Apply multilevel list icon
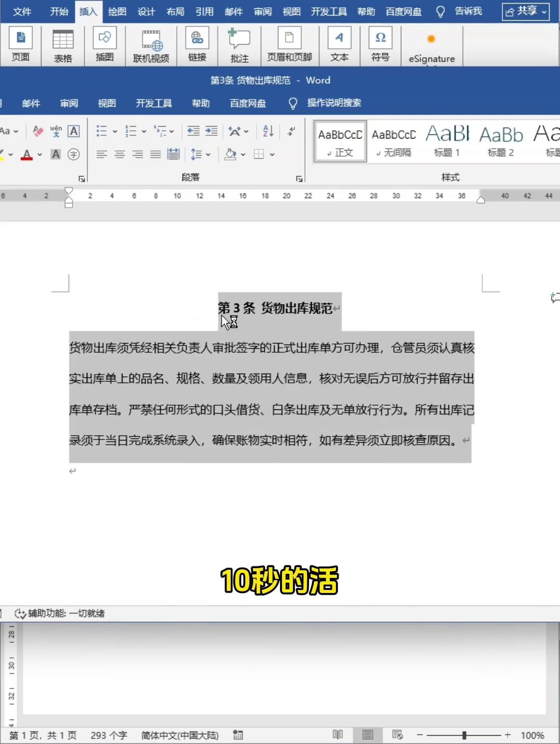 pos(160,131)
